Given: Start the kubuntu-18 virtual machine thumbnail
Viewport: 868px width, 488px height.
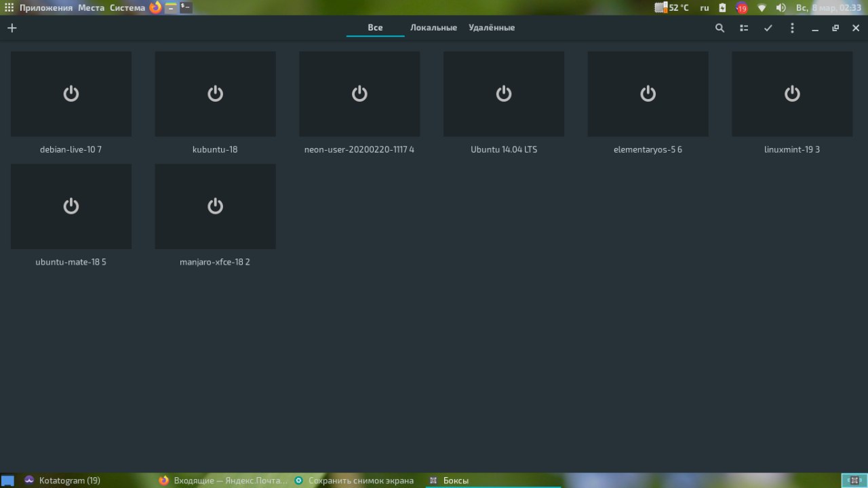Looking at the screenshot, I should (215, 94).
